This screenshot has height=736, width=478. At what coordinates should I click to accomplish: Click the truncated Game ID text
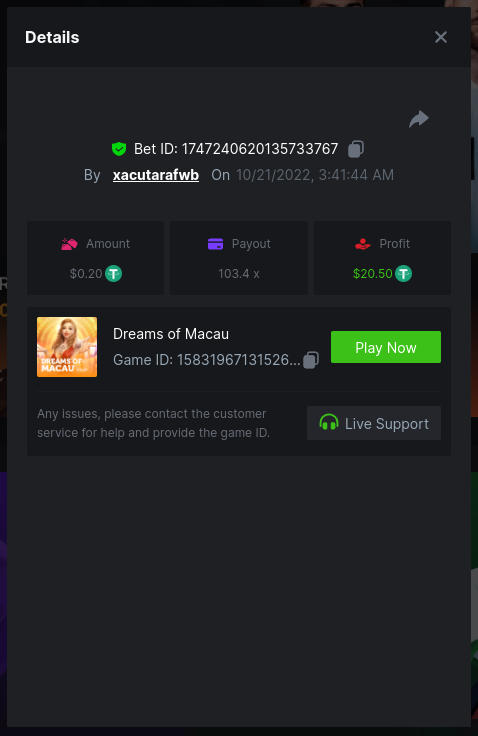click(x=207, y=360)
